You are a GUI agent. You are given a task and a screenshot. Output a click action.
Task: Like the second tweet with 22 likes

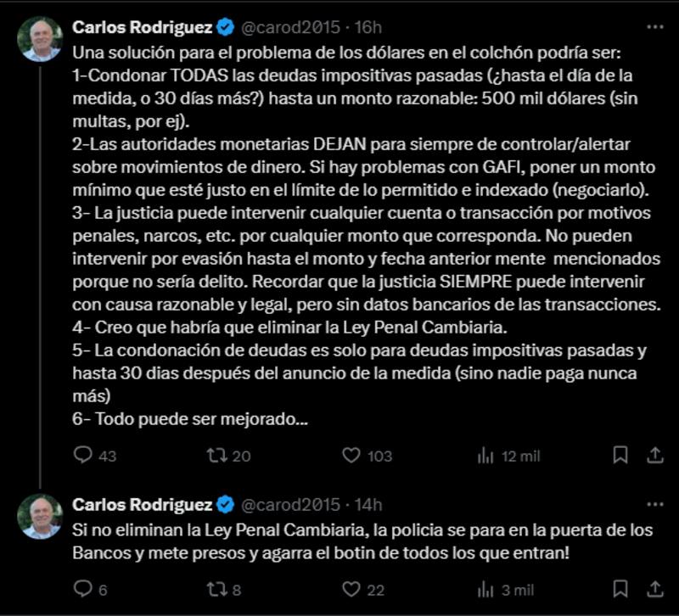351,589
